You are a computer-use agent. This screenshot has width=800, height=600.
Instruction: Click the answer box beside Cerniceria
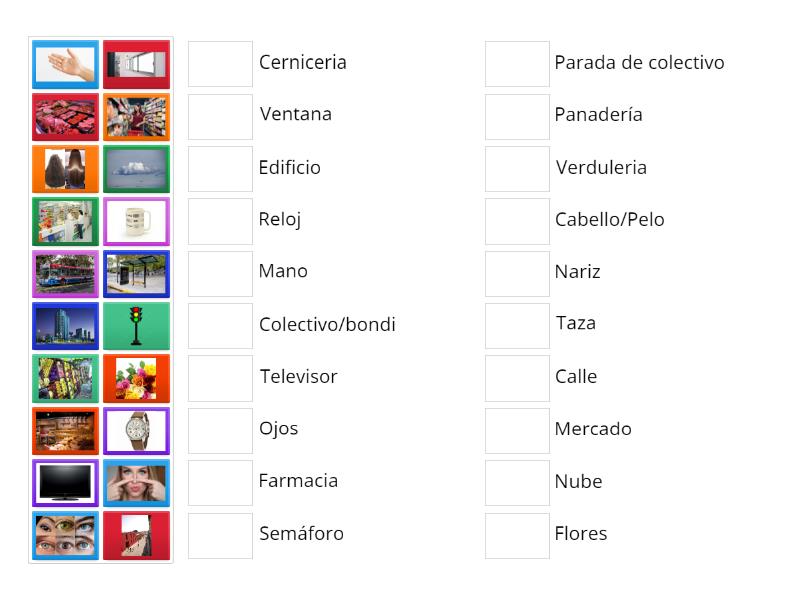(220, 63)
